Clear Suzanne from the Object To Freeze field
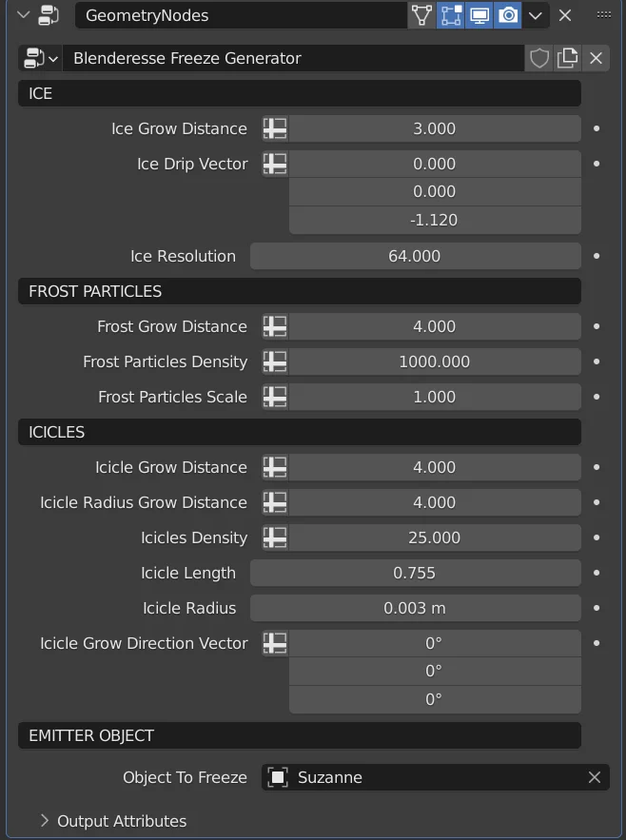 point(595,777)
